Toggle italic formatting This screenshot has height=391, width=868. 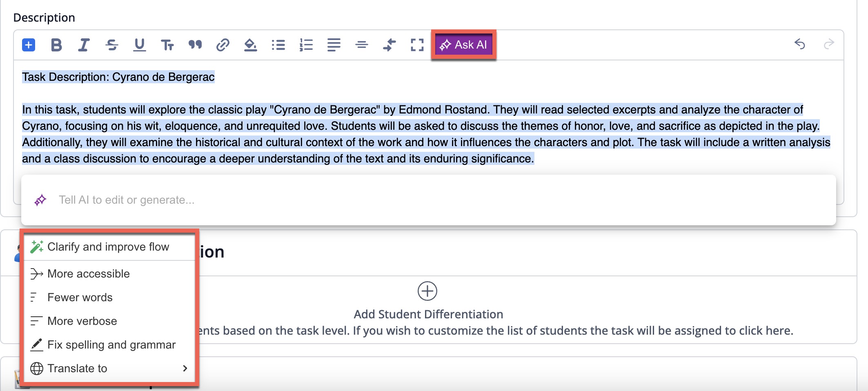coord(84,45)
